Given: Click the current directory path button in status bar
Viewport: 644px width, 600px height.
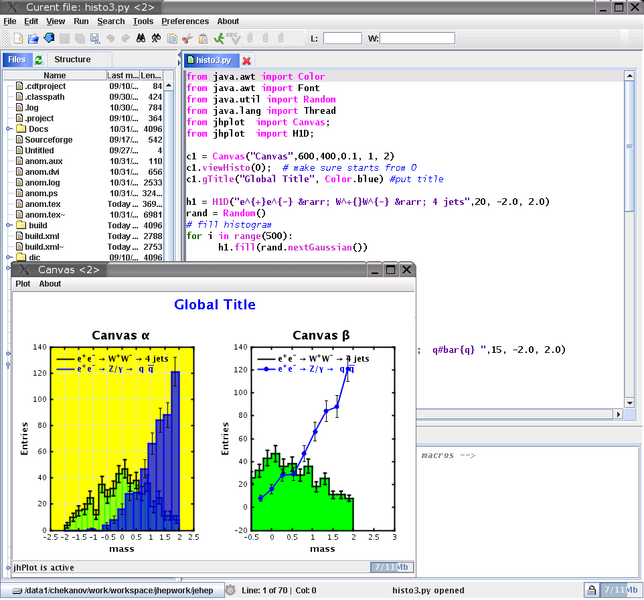Looking at the screenshot, I should coord(112,591).
